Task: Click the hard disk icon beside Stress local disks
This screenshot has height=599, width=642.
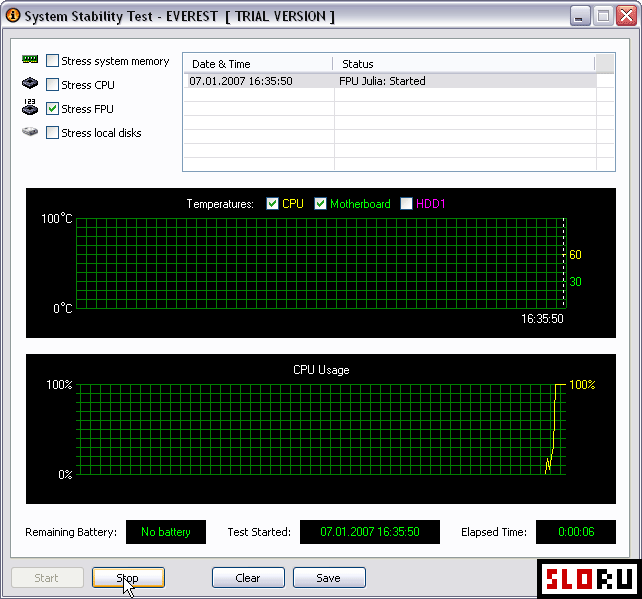Action: [30, 132]
